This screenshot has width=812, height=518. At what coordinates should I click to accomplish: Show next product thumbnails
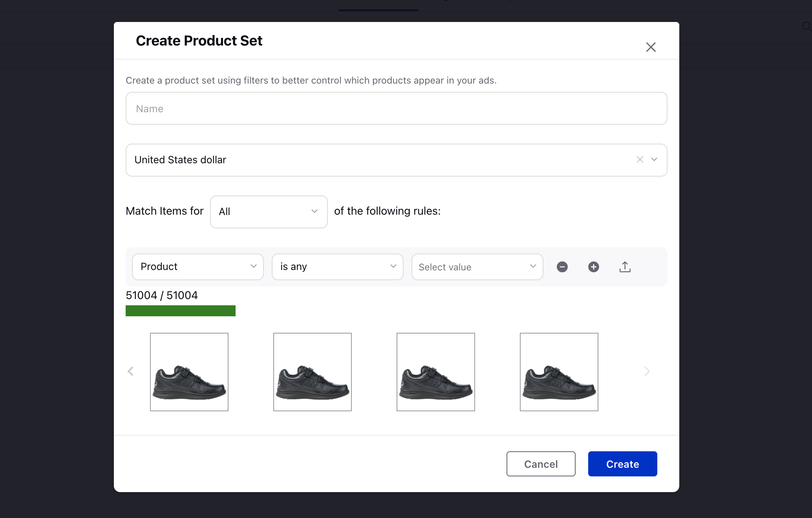(647, 371)
